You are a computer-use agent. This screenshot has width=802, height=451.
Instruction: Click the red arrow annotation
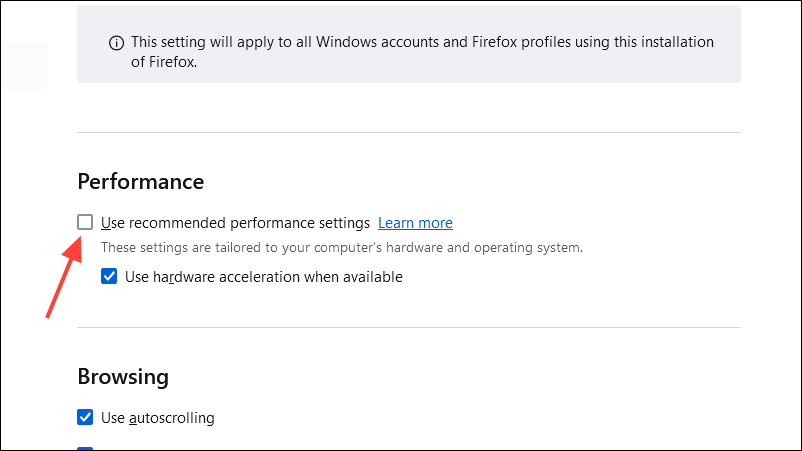click(x=62, y=279)
